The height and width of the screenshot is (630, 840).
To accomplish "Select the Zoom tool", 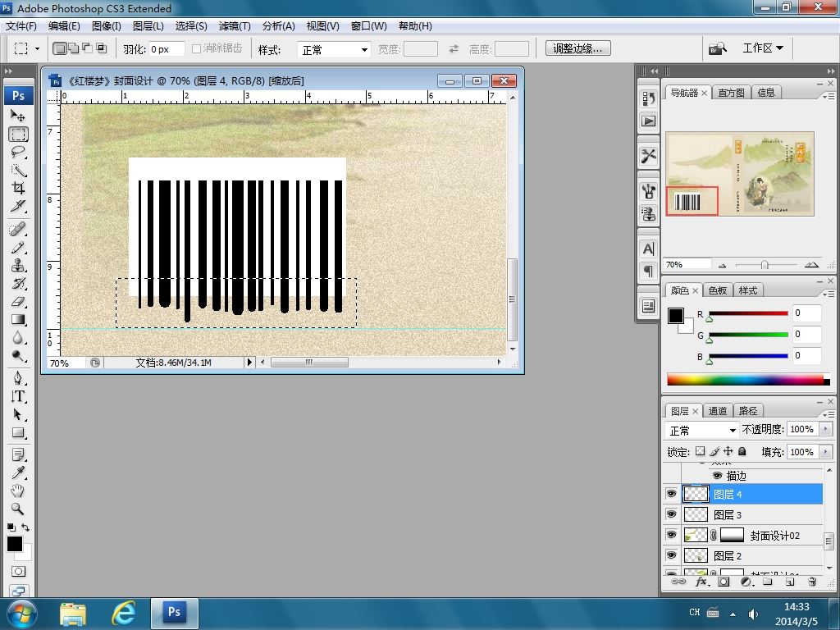I will pyautogui.click(x=18, y=509).
